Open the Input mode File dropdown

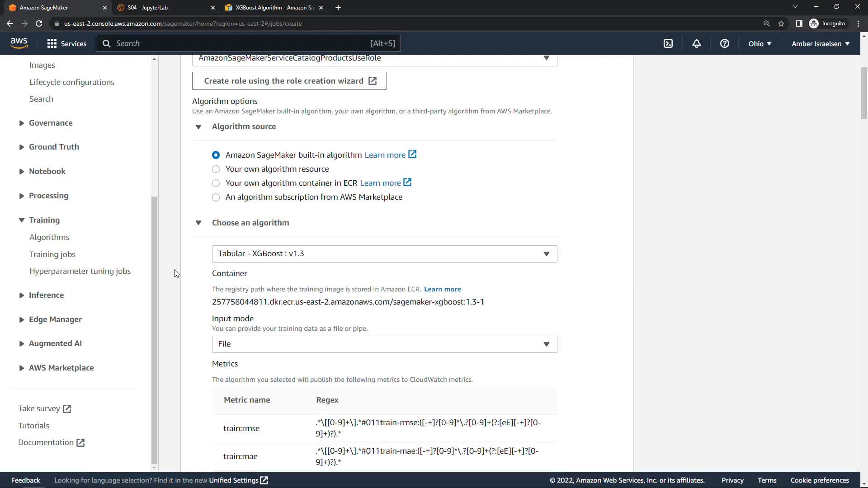pos(384,344)
